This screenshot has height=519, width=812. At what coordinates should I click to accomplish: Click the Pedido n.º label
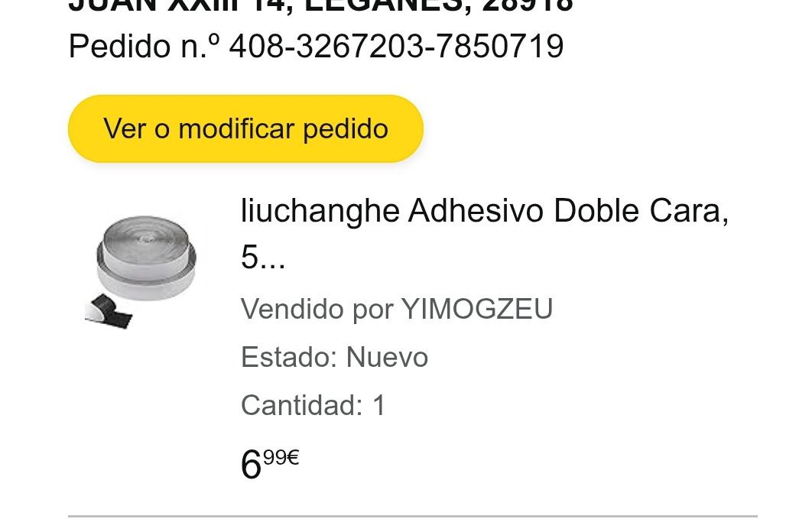(145, 46)
